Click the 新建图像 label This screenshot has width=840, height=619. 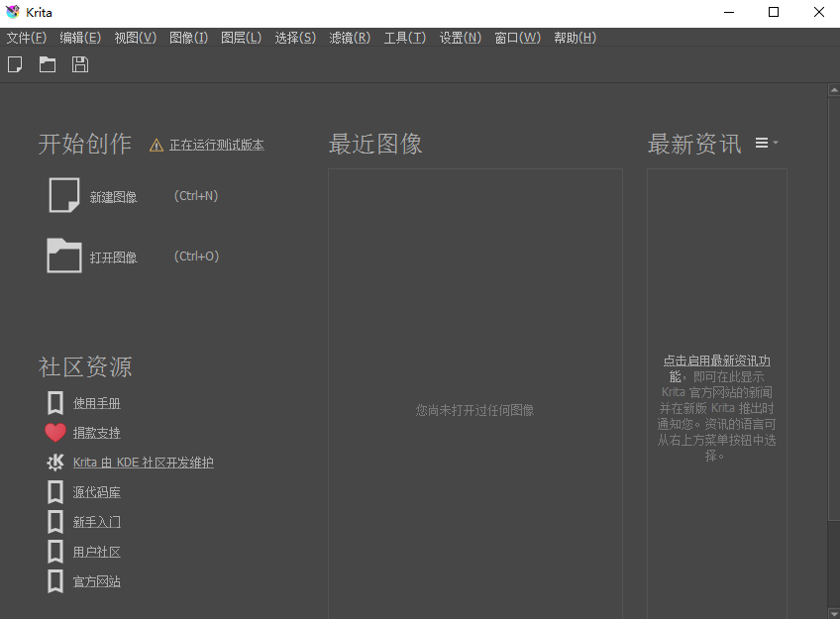(114, 197)
